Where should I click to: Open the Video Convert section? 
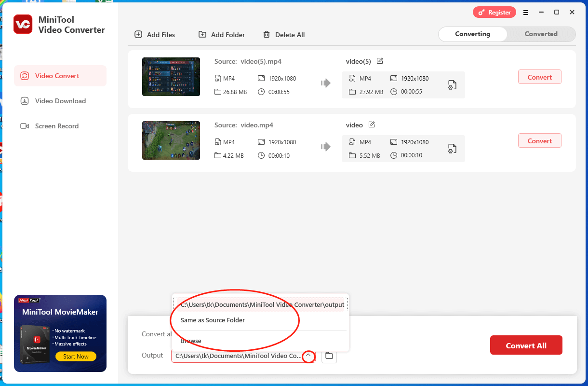coord(60,76)
